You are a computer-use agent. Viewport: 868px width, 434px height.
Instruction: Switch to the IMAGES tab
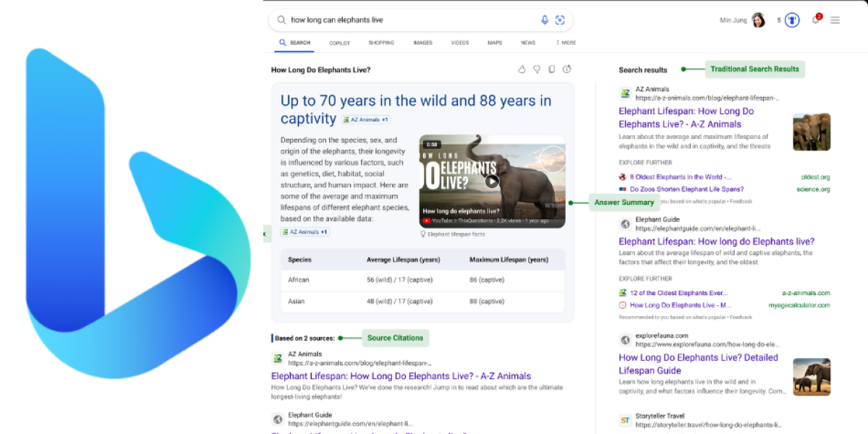pyautogui.click(x=422, y=43)
